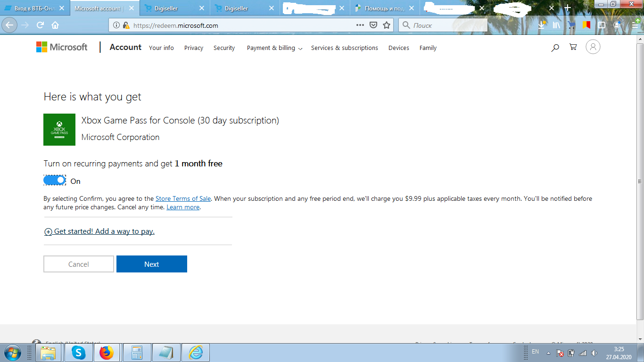Open the Store Terms of Sale link
644x362 pixels.
tap(183, 199)
